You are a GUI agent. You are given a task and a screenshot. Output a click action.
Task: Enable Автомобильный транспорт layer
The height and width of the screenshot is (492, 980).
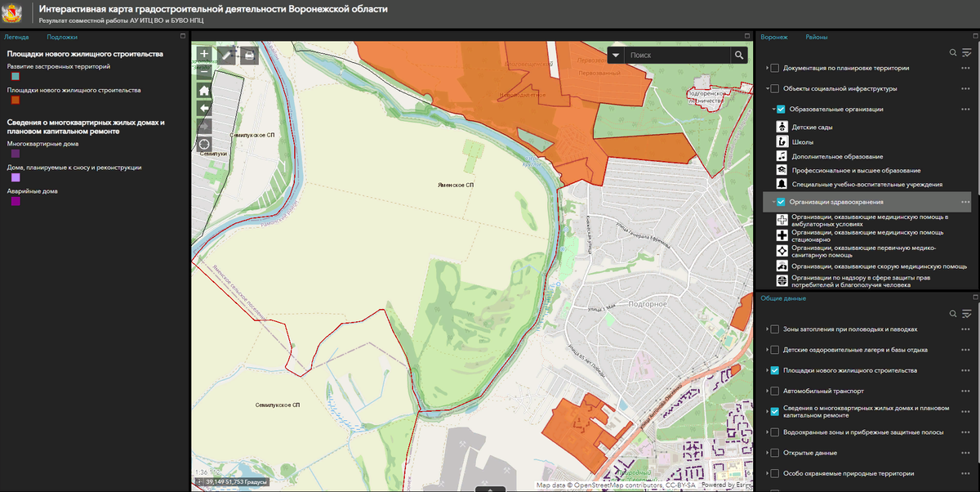click(774, 391)
